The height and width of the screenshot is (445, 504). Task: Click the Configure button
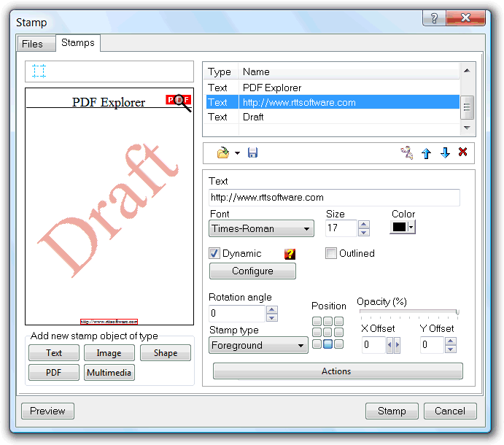pos(252,271)
